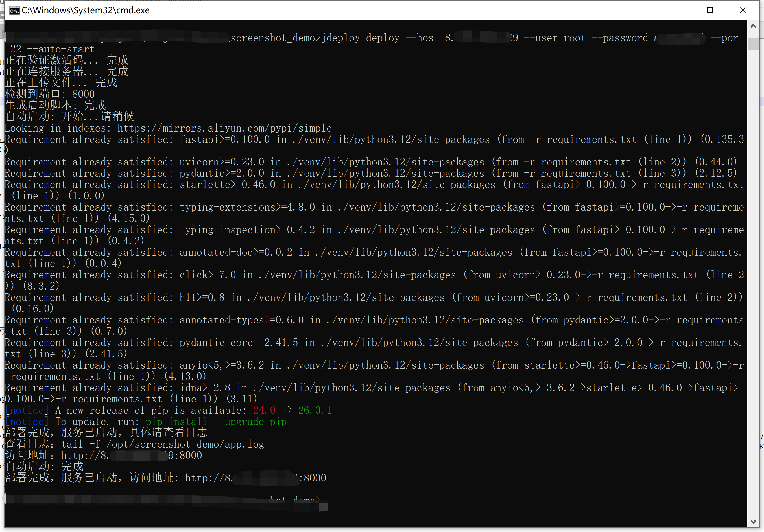
Task: Click the title bar text C:\Windows\System32\cmd.exe
Action: click(86, 10)
